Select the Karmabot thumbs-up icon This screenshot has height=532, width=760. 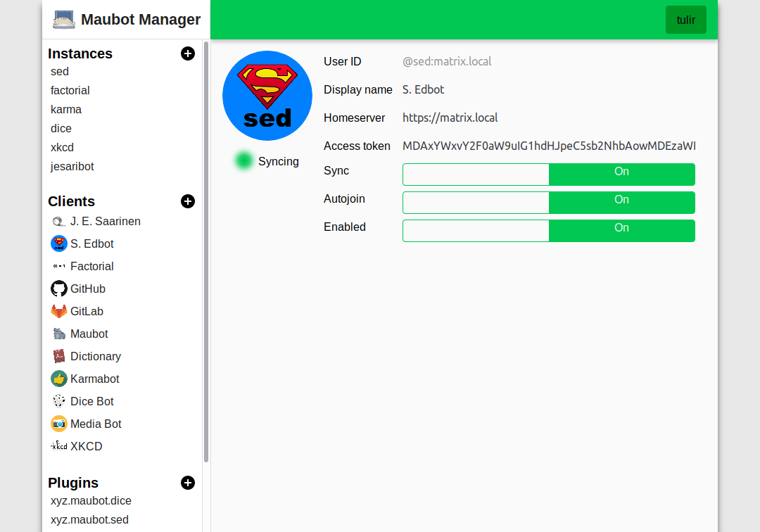pyautogui.click(x=59, y=379)
